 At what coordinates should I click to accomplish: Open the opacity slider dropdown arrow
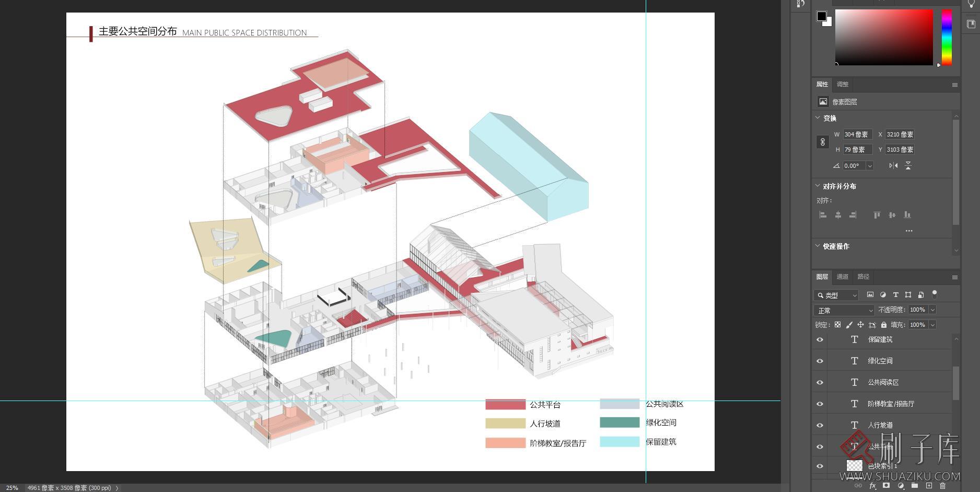932,310
